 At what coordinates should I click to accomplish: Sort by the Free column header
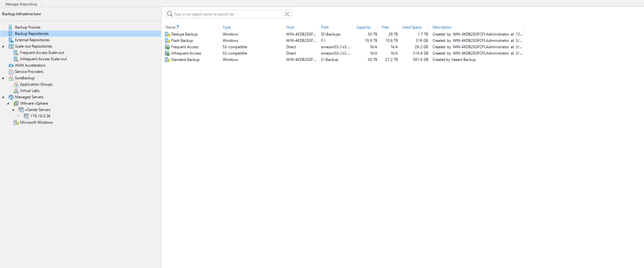(x=385, y=27)
